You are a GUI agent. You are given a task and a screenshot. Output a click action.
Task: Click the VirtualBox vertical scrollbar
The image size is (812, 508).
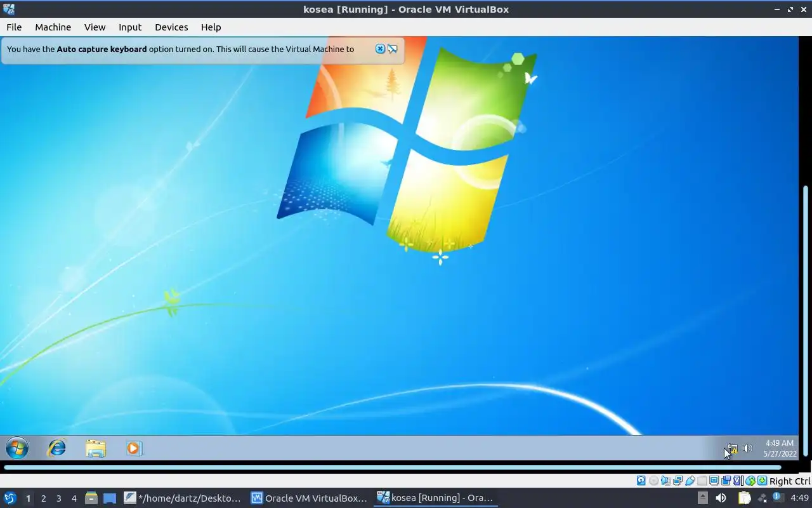click(806, 319)
